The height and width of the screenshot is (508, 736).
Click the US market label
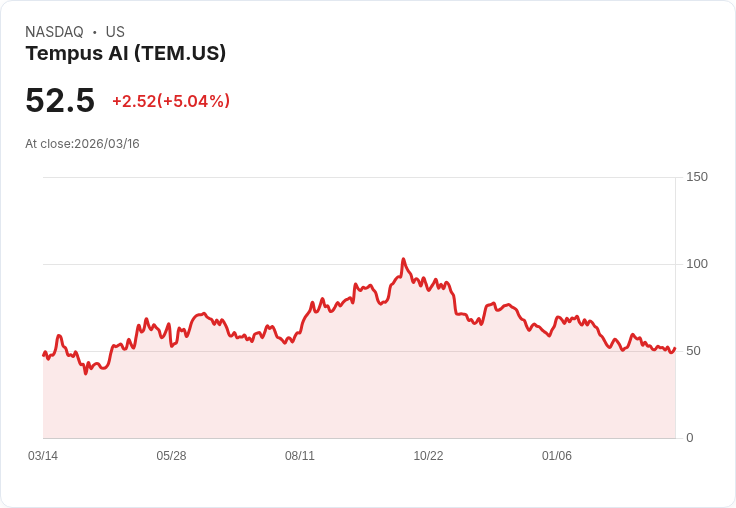tap(115, 32)
